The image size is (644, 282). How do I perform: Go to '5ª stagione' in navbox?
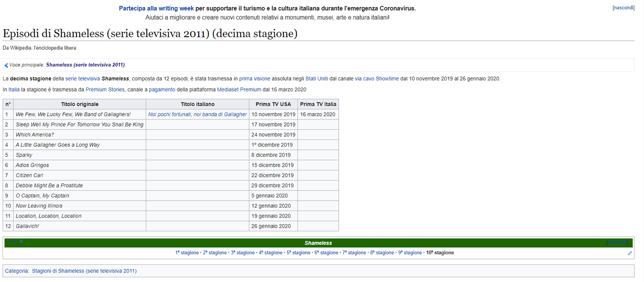pos(299,253)
